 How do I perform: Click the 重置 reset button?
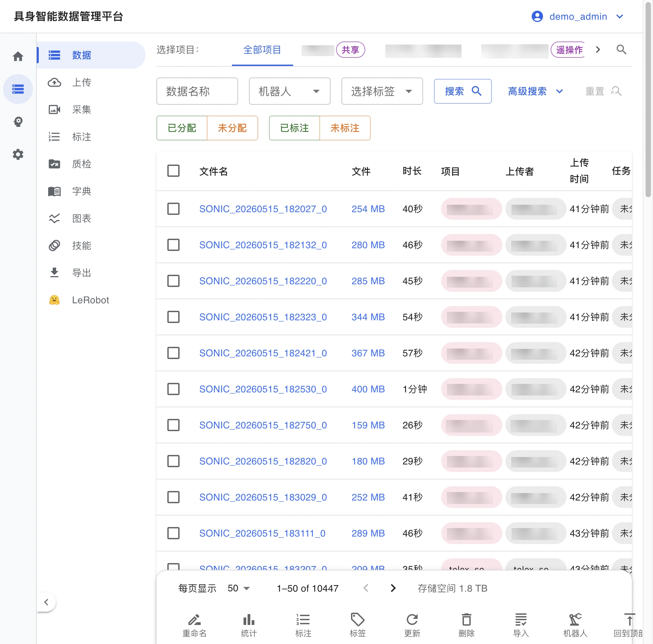tap(603, 91)
